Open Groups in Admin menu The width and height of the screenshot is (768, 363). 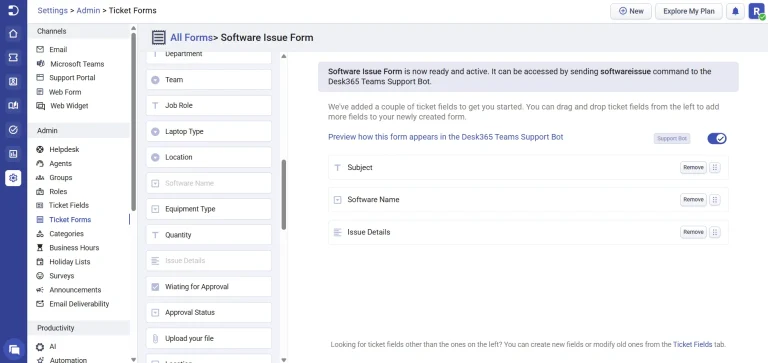pyautogui.click(x=61, y=177)
